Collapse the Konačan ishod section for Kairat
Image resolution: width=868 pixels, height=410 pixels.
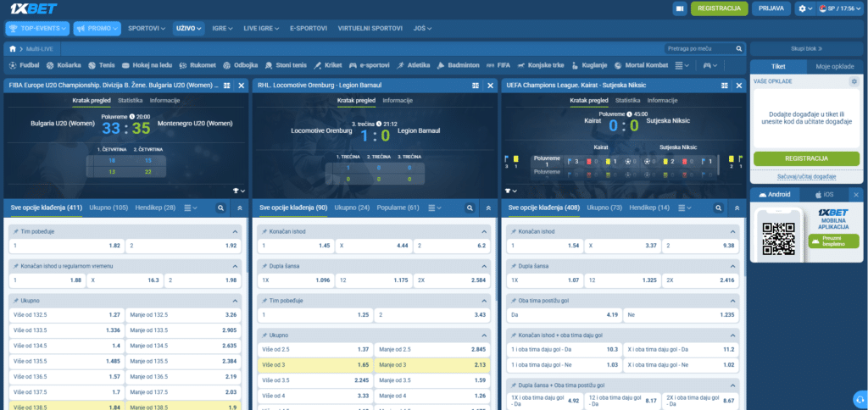tap(732, 232)
